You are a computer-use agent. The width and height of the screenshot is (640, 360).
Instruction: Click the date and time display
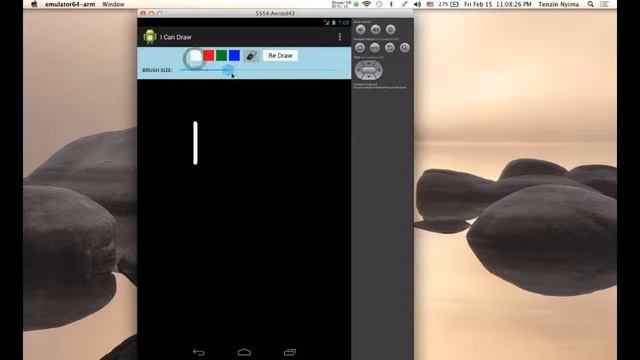tap(498, 4)
